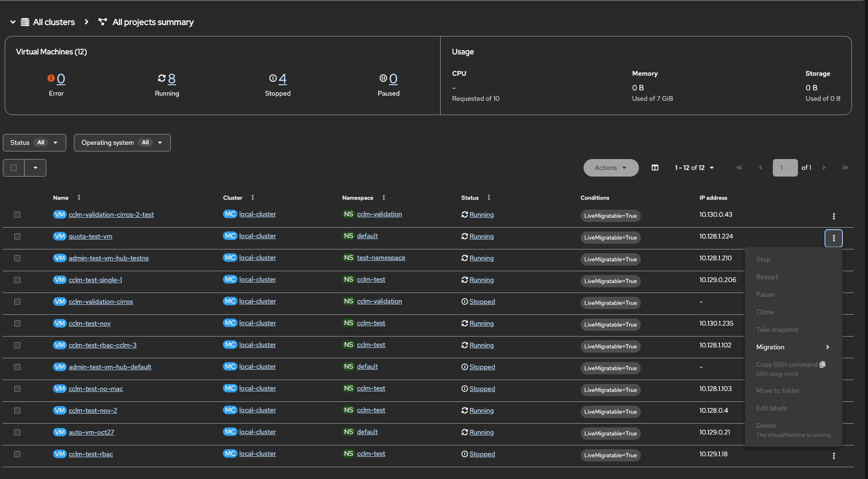Sort table by Status column icon

(x=489, y=197)
